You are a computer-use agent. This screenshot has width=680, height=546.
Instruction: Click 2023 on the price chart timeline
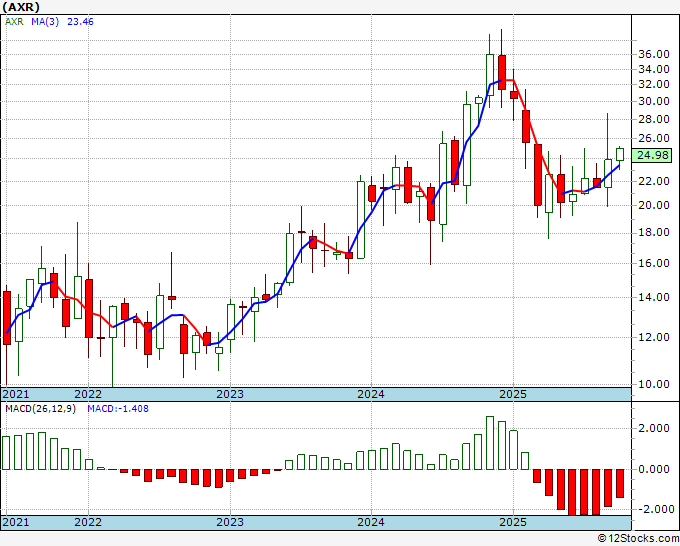point(229,394)
